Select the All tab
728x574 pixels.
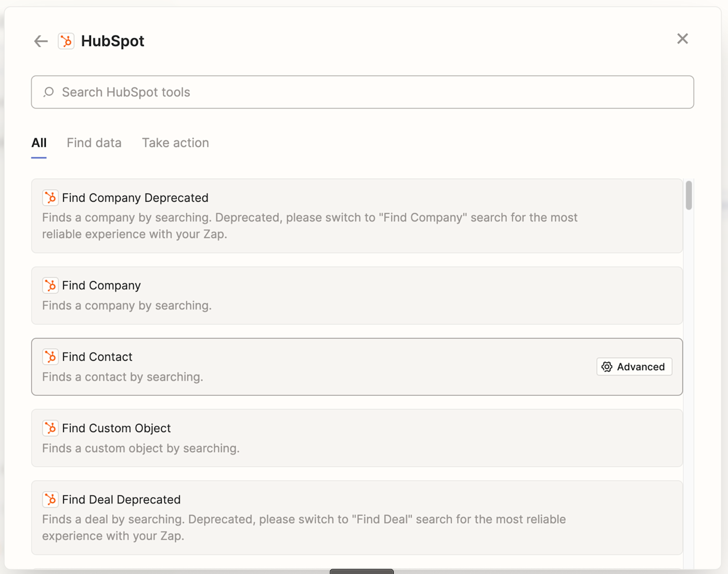coord(39,143)
